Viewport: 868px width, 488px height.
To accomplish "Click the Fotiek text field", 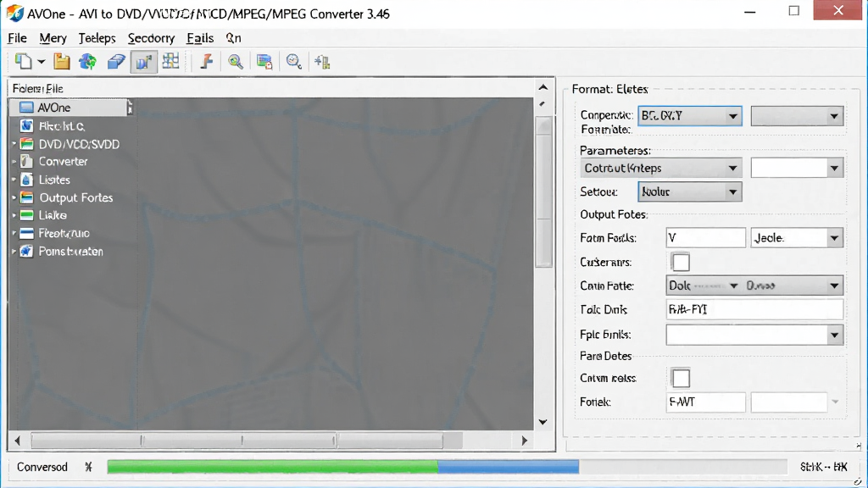I will coord(706,402).
